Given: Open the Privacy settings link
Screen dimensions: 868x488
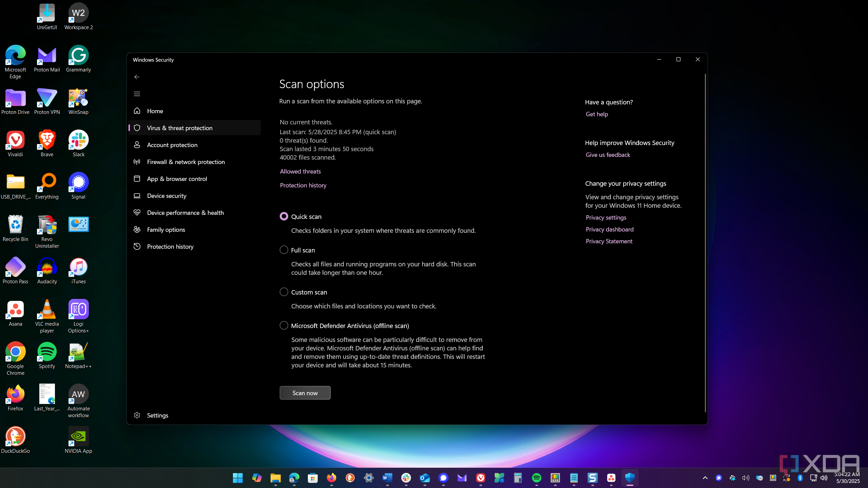Looking at the screenshot, I should 606,218.
